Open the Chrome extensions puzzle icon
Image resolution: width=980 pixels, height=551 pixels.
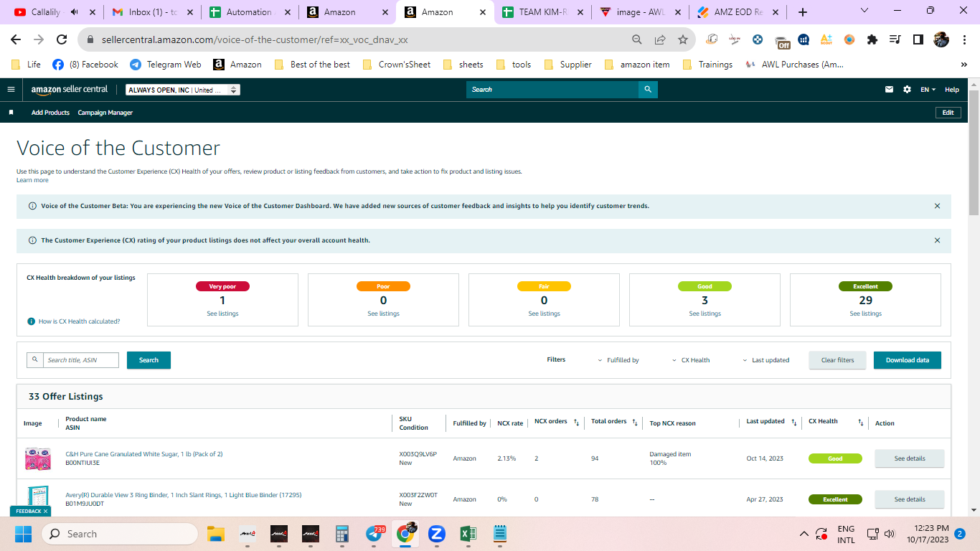(872, 39)
